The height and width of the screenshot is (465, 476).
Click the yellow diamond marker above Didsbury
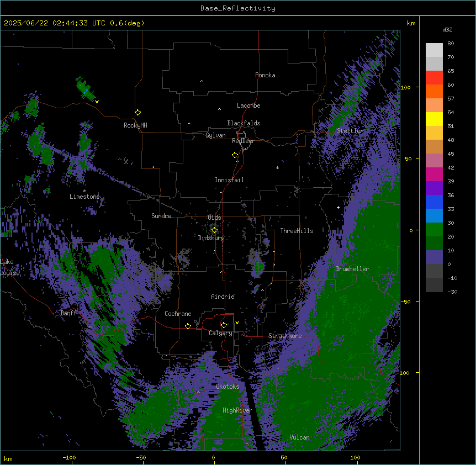(214, 230)
